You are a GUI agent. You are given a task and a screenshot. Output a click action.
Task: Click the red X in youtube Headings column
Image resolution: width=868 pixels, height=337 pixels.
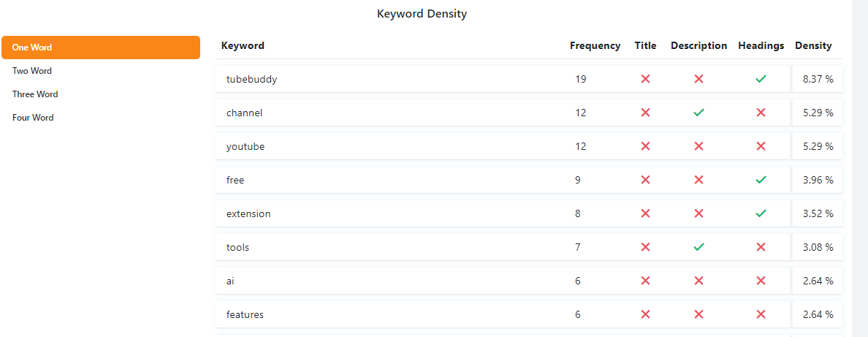click(761, 146)
